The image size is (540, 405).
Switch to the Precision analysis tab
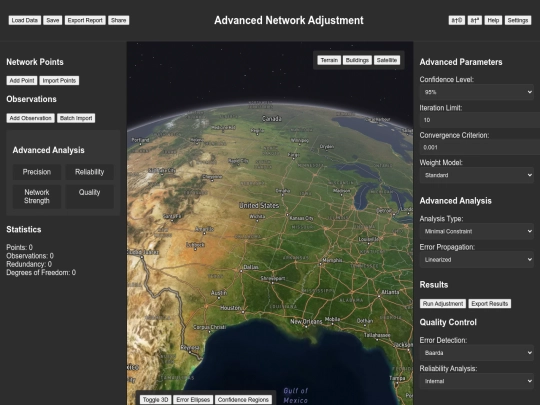[x=37, y=172]
